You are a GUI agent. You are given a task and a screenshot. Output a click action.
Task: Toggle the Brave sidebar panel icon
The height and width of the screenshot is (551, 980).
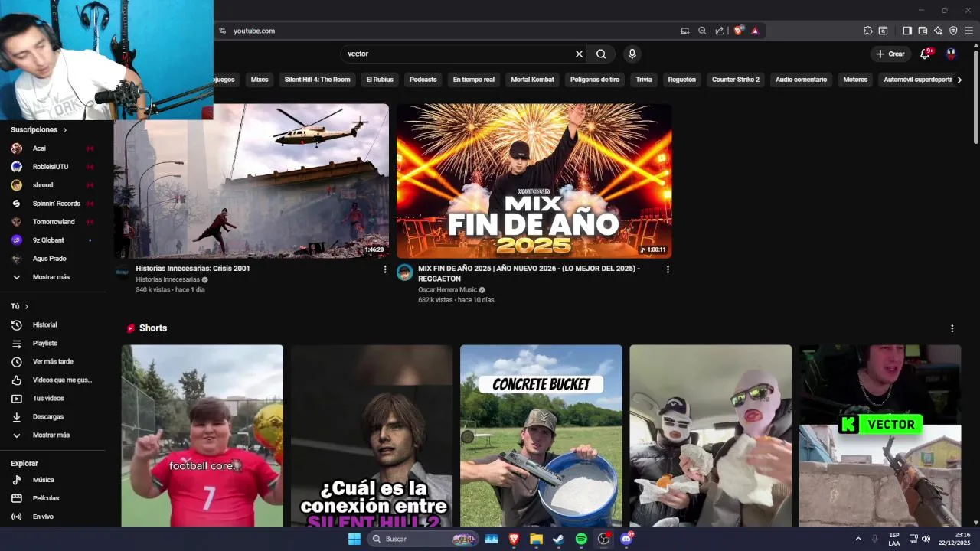click(x=907, y=31)
